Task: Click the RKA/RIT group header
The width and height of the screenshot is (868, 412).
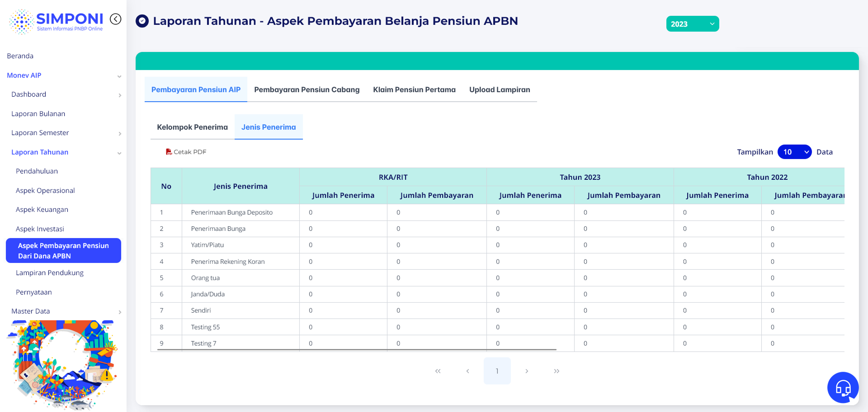Action: pos(393,177)
